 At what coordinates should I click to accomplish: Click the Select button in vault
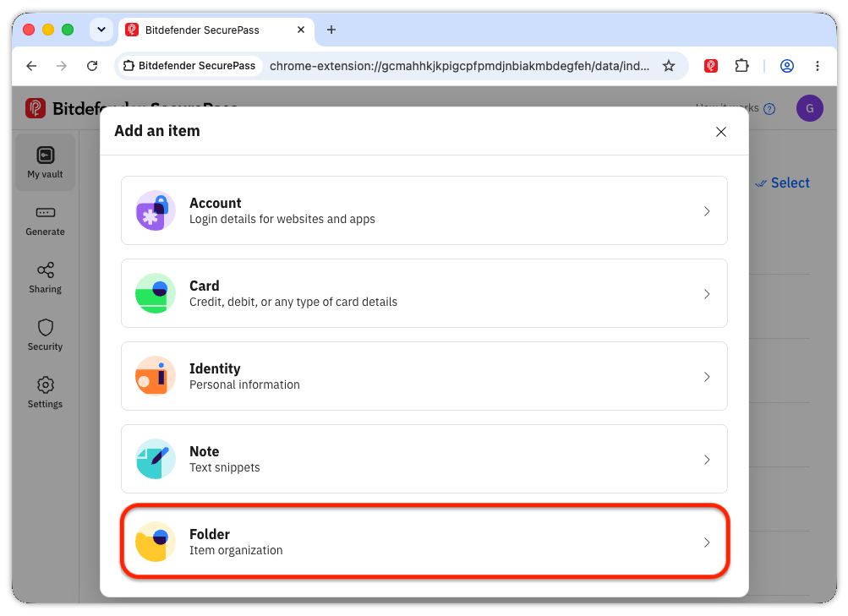coord(783,183)
